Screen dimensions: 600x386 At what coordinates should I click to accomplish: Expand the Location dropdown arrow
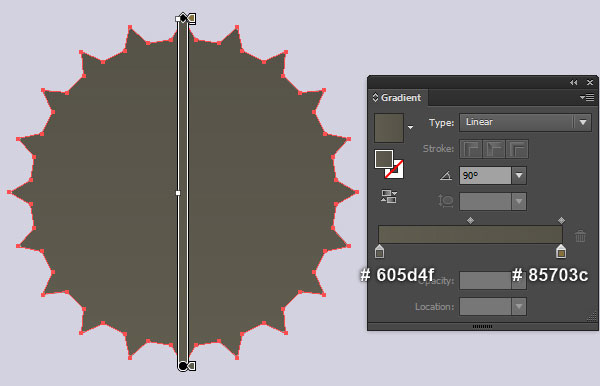click(x=519, y=306)
